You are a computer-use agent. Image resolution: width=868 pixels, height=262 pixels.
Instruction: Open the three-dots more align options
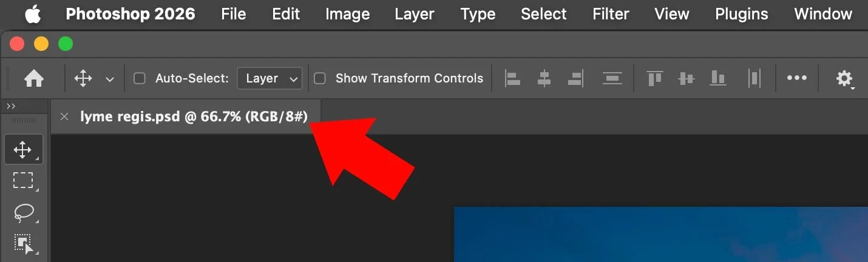point(796,78)
